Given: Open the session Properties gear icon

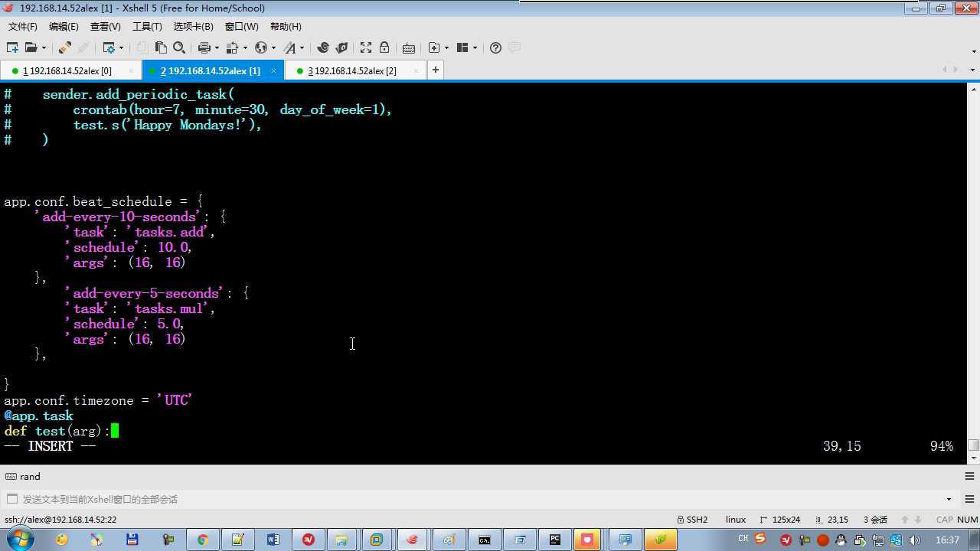Looking at the screenshot, I should pos(108,47).
